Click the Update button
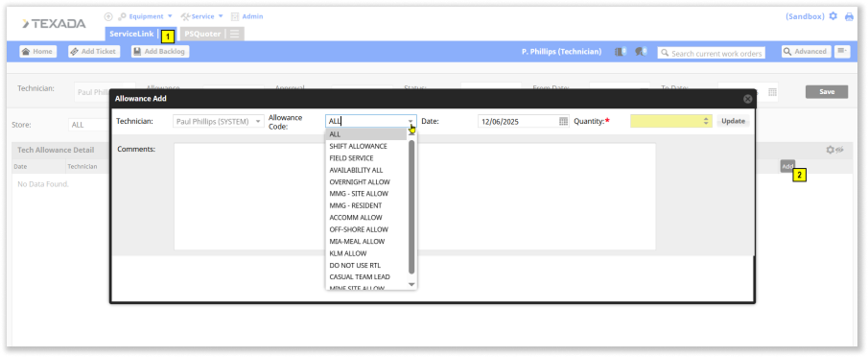 pyautogui.click(x=733, y=121)
